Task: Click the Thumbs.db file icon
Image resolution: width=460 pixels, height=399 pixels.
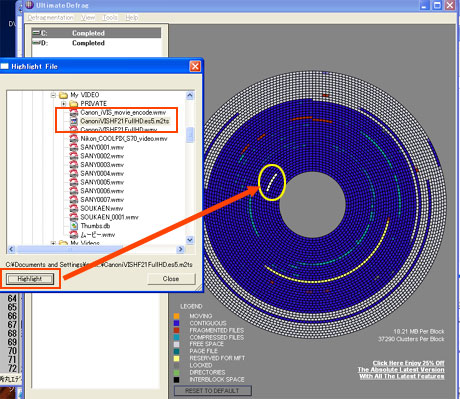Action: [74, 226]
